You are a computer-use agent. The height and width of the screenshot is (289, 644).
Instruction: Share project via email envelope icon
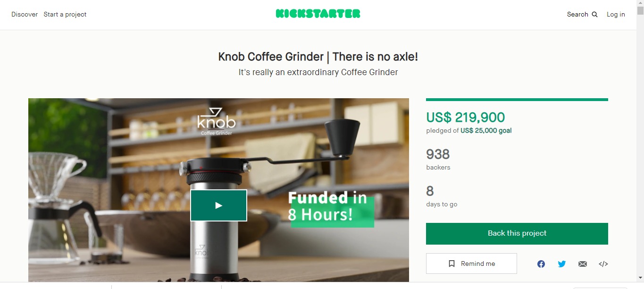click(x=583, y=264)
